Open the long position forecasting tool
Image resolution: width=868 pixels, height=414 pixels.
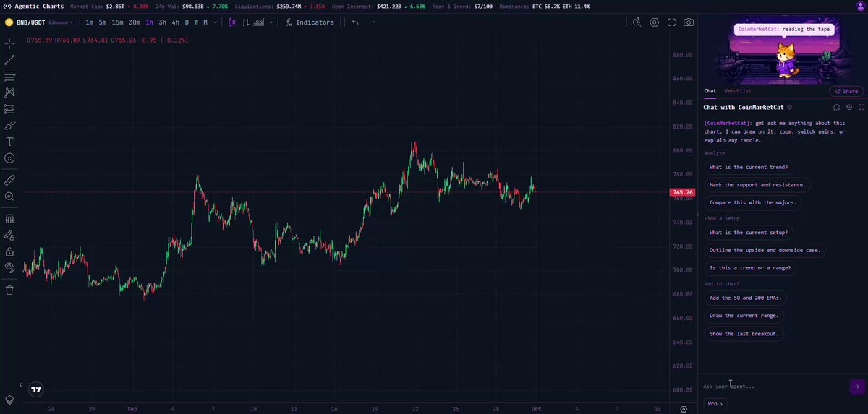click(9, 109)
